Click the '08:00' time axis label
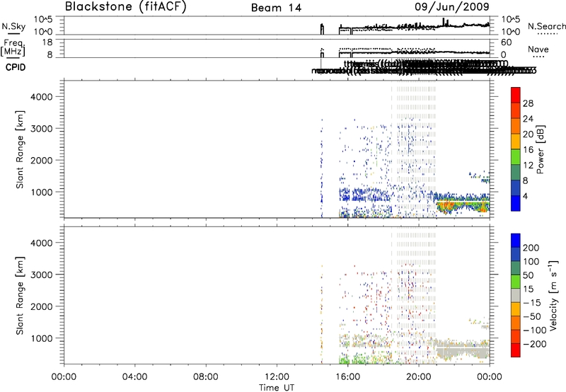The height and width of the screenshot is (392, 566). point(206,377)
